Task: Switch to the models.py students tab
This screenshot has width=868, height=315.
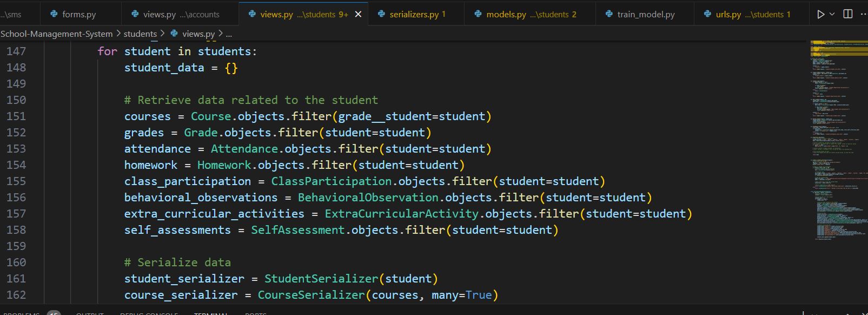Action: [506, 15]
